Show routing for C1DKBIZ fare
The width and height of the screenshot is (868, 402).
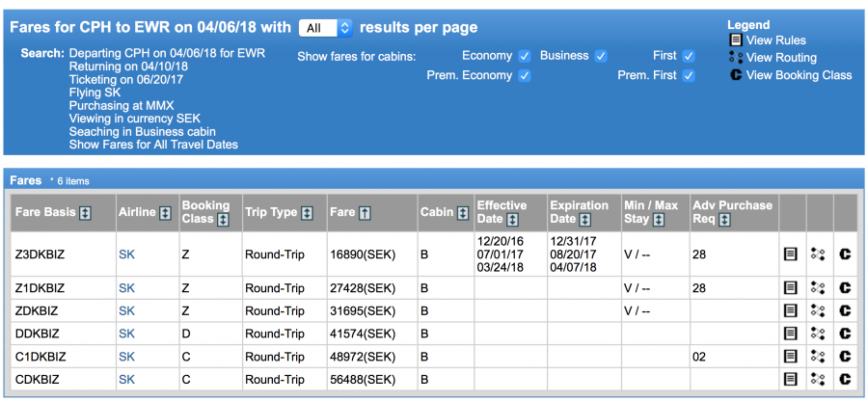pyautogui.click(x=818, y=357)
